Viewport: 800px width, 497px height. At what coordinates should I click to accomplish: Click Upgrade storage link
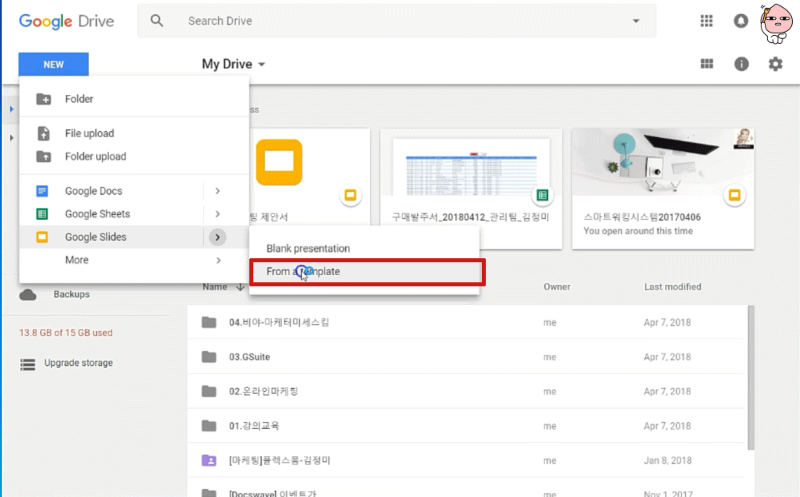click(x=79, y=363)
